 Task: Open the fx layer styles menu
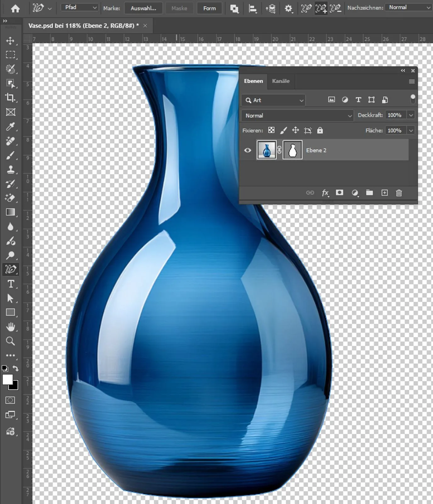(x=325, y=193)
